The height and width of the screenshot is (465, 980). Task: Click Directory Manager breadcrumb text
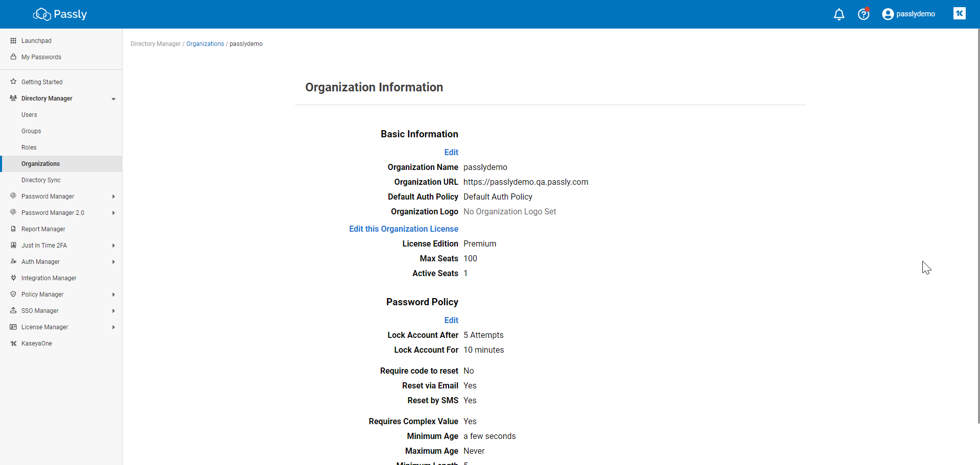pyautogui.click(x=156, y=44)
